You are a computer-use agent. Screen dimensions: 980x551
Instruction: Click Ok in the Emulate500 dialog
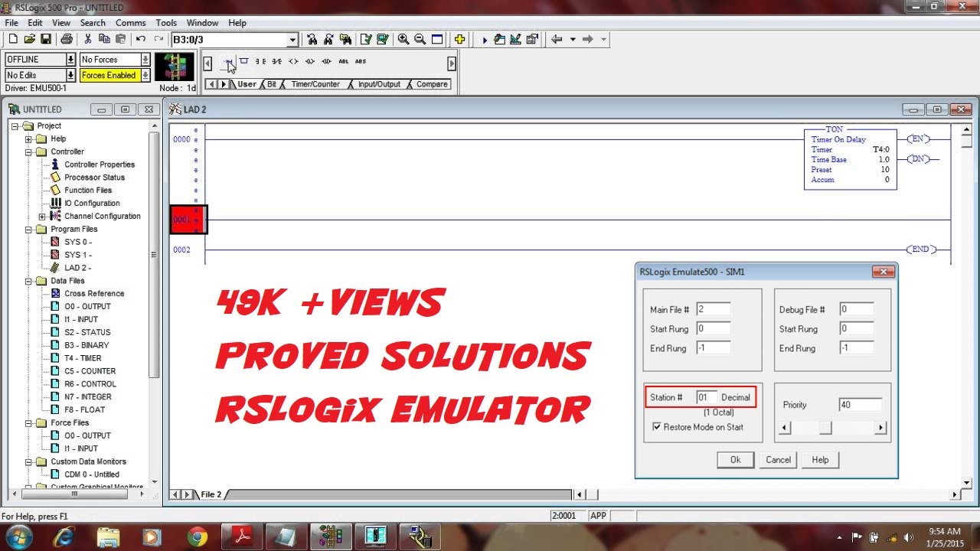[x=736, y=460]
